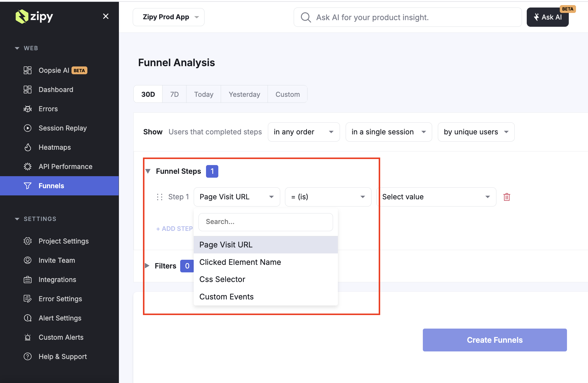
Task: Click the API Performance spinner icon
Action: tap(28, 167)
